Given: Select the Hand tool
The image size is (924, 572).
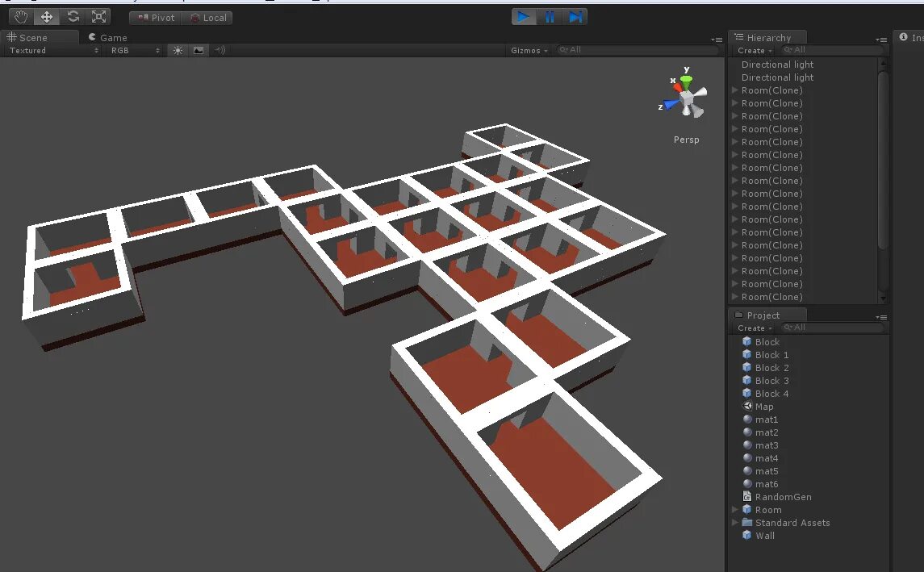Looking at the screenshot, I should [x=21, y=17].
